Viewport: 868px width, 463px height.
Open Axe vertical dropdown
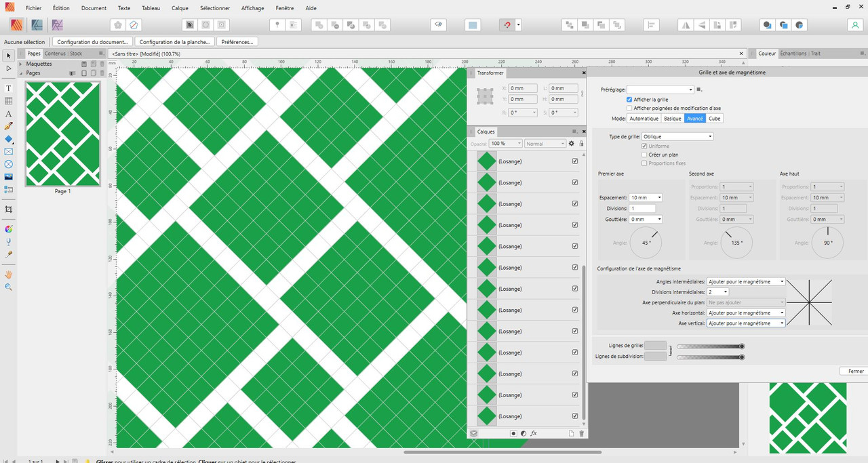[746, 323]
